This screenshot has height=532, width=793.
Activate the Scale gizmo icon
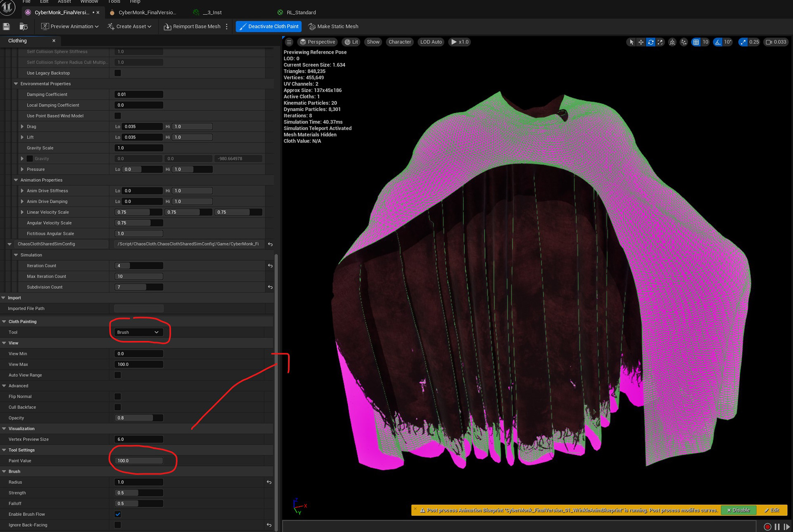pos(660,42)
